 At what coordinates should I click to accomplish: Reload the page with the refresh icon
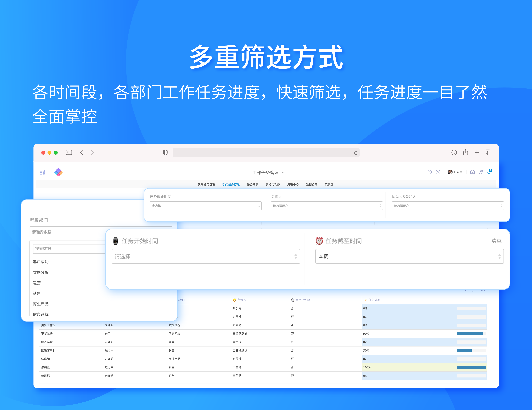356,153
